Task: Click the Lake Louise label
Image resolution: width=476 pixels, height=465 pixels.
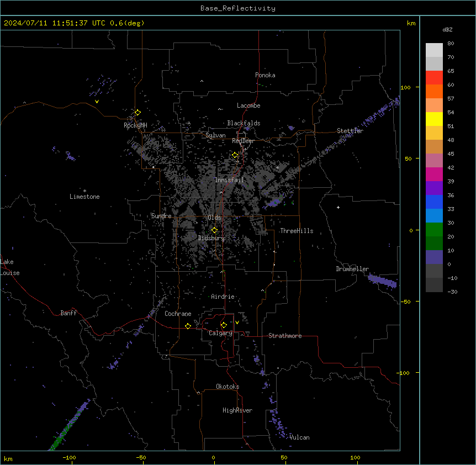Action: click(10, 267)
